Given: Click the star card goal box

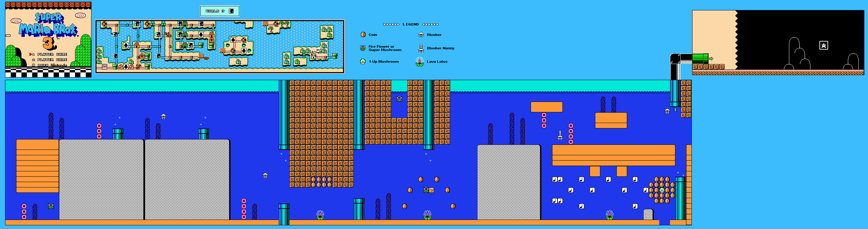Looking at the screenshot, I should 824,45.
